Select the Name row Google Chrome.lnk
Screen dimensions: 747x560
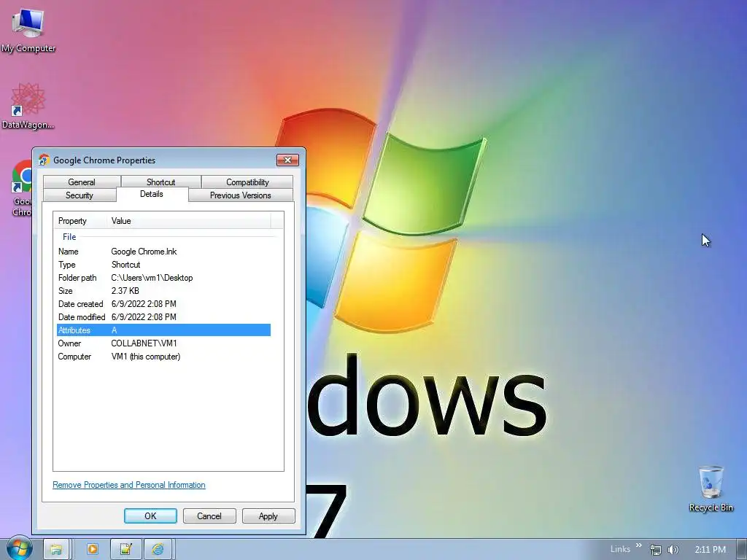pos(164,252)
